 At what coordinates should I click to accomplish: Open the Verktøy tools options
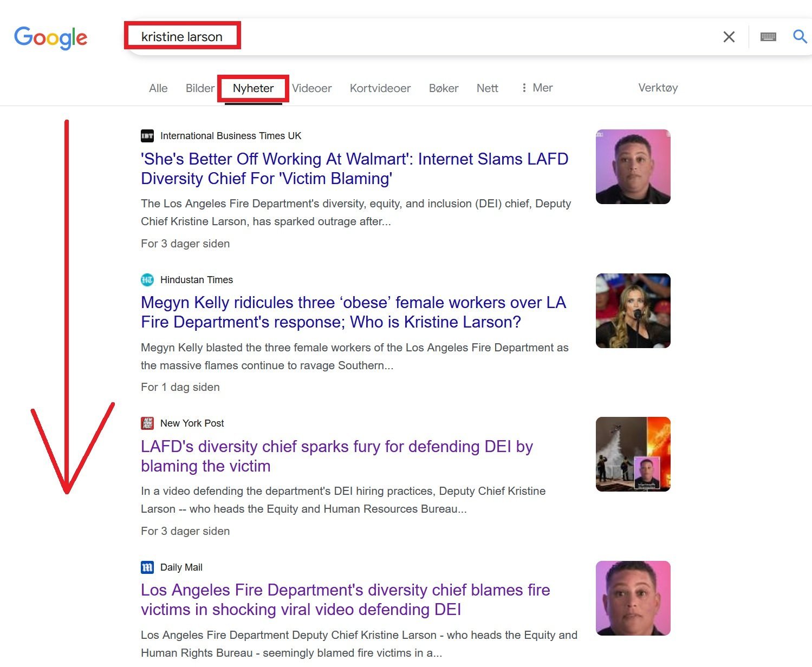(658, 88)
